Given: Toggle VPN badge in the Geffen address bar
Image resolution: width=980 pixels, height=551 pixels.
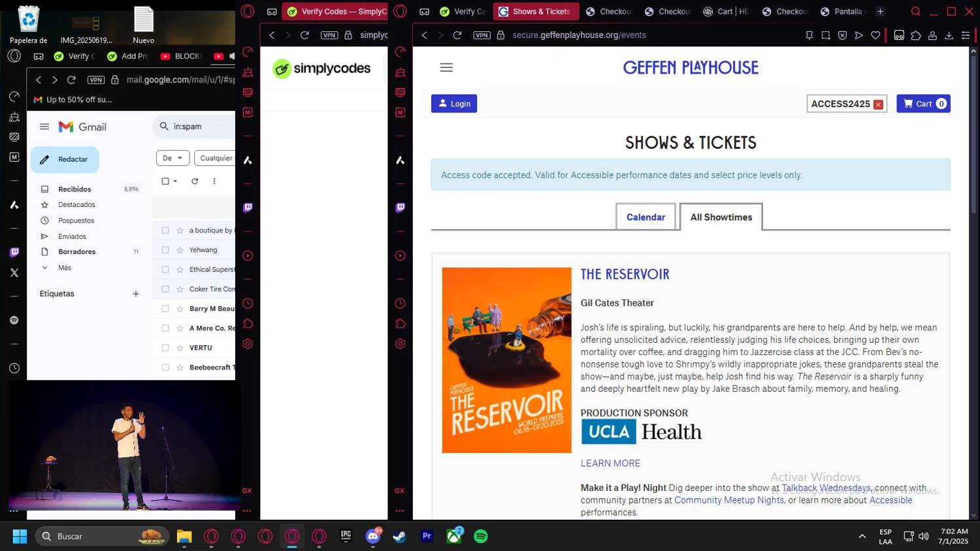Looking at the screenshot, I should 482,35.
